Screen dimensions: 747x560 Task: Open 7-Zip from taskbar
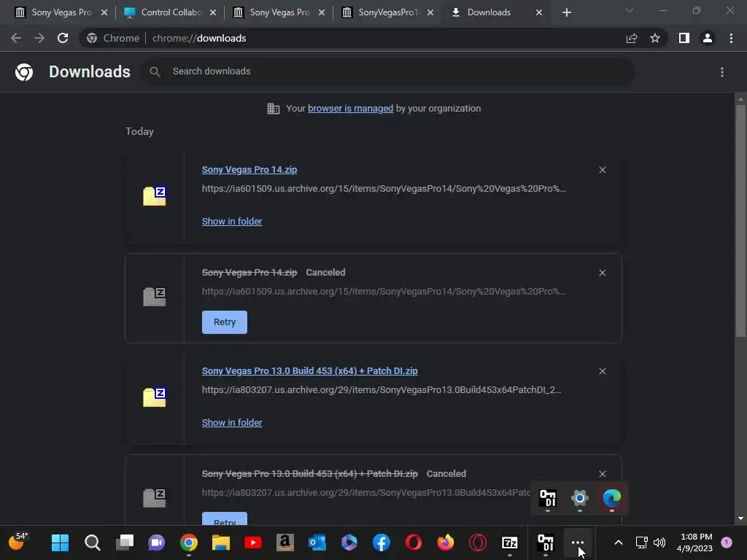tap(510, 542)
